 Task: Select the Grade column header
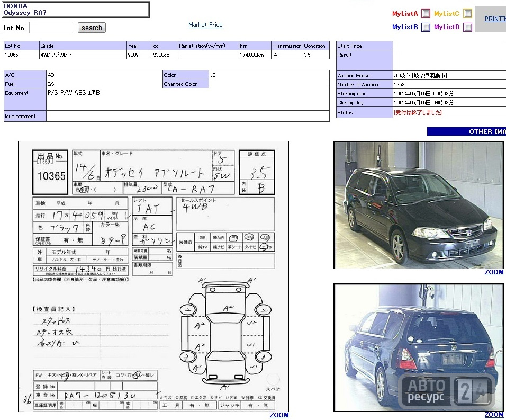click(x=83, y=46)
